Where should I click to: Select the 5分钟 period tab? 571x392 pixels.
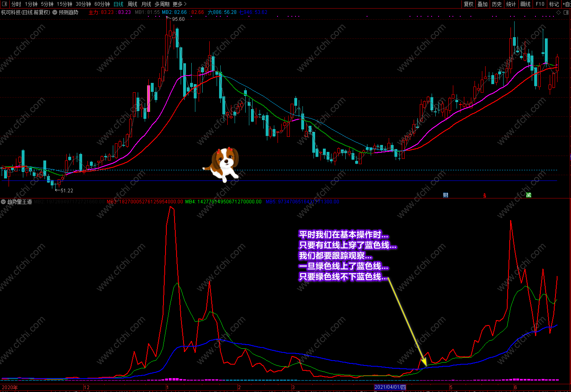pyautogui.click(x=47, y=4)
